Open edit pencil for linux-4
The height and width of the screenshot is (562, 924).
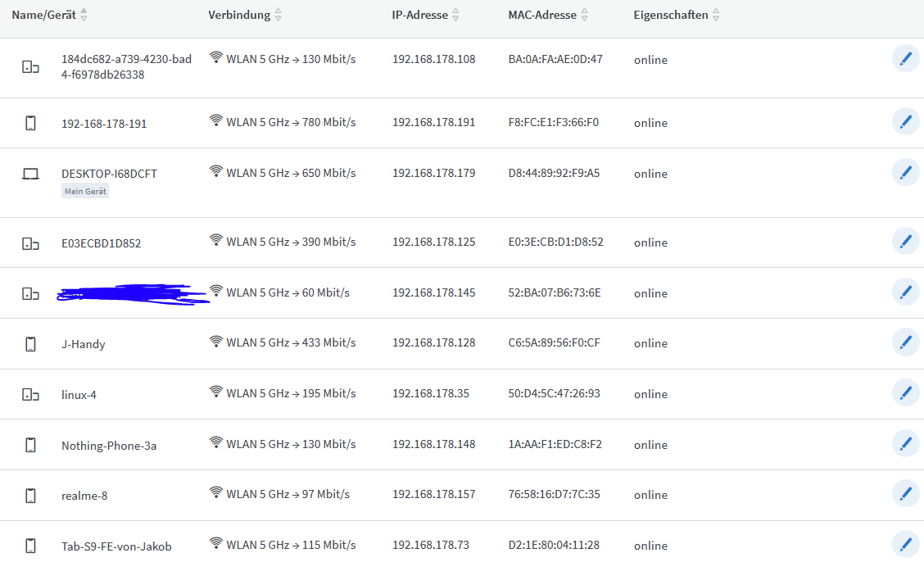point(906,393)
